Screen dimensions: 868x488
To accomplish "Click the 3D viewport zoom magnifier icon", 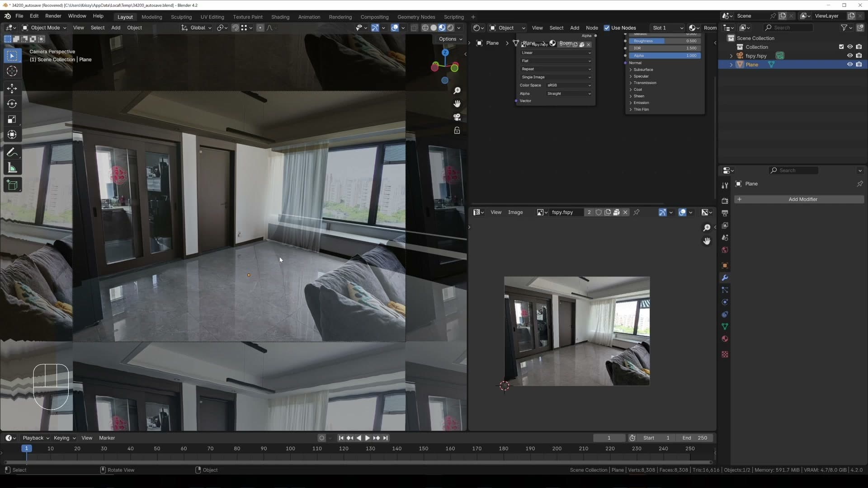I will coord(457,91).
